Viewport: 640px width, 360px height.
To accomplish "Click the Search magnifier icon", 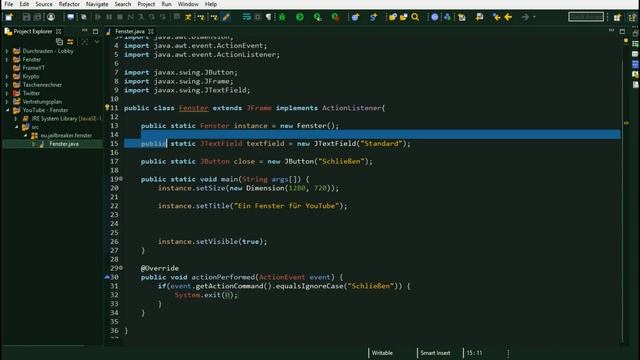I will (415, 17).
